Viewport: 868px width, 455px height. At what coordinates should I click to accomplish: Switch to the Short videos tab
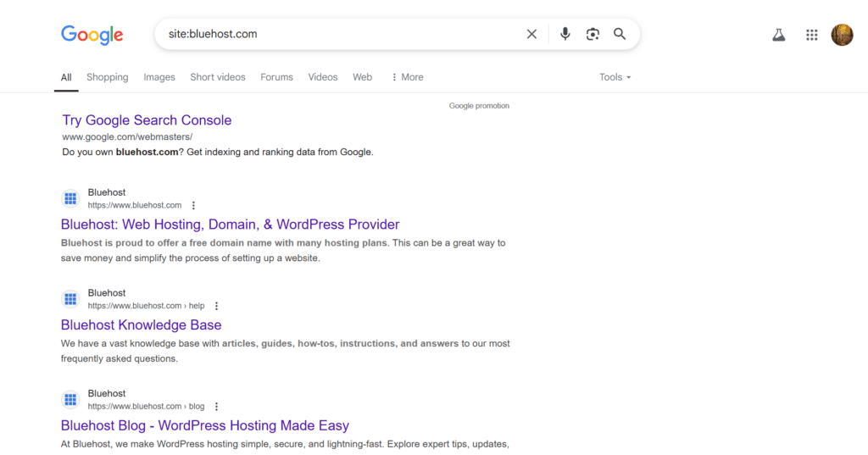218,77
